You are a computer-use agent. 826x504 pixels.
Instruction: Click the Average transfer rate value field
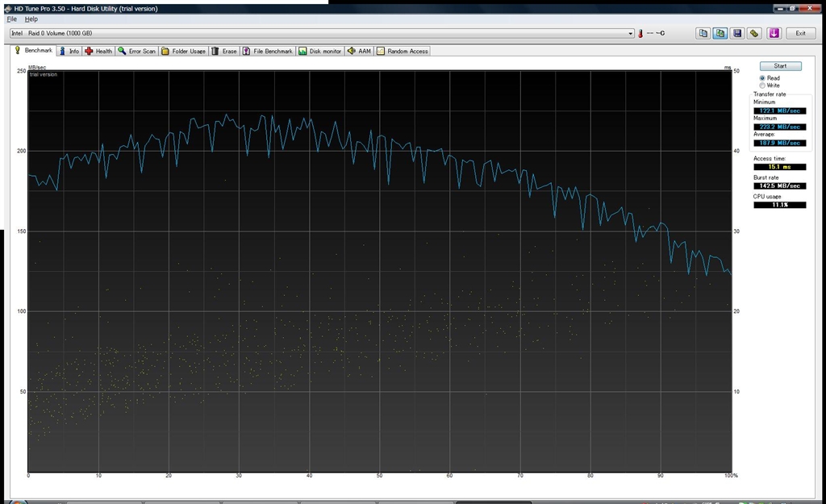pyautogui.click(x=779, y=143)
